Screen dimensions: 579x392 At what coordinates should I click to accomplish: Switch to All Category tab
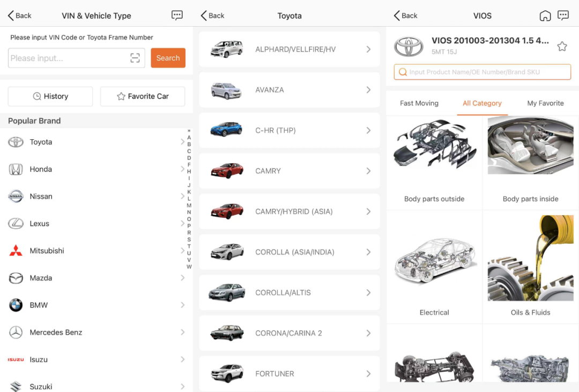pyautogui.click(x=482, y=103)
